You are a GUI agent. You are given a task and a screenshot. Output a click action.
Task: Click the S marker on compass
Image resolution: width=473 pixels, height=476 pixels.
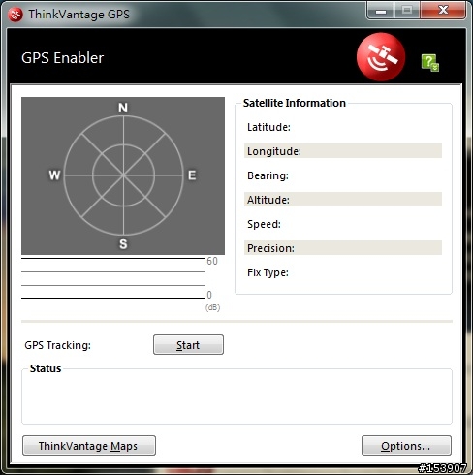click(x=123, y=243)
